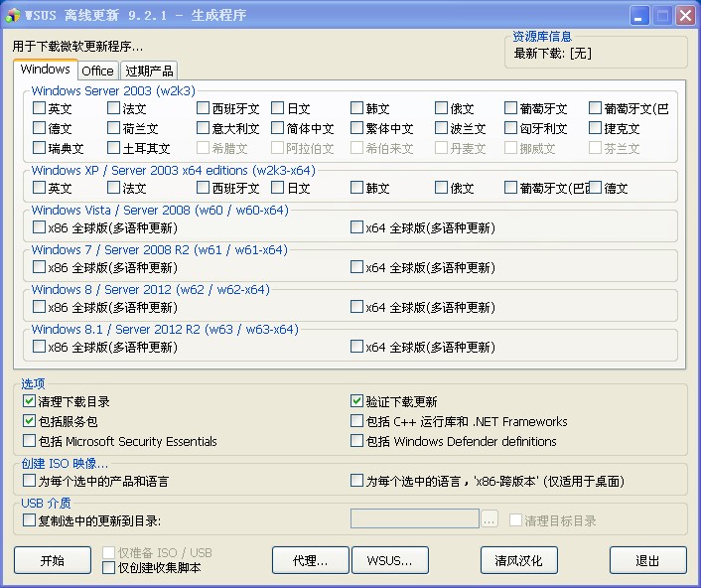Tick 日文 under Windows Server 2003

point(278,107)
